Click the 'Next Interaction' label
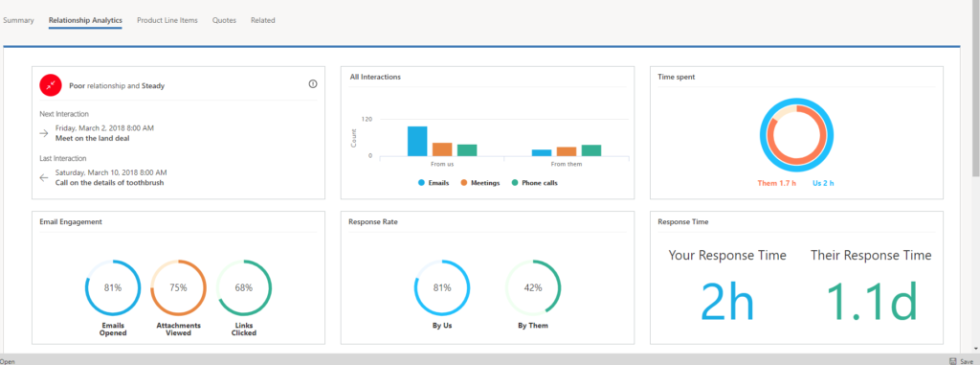 pyautogui.click(x=64, y=114)
